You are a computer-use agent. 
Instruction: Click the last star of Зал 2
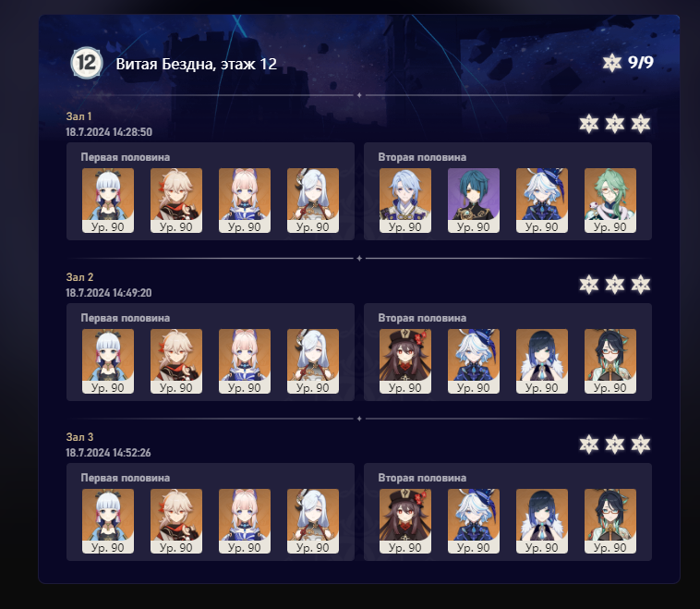(x=641, y=285)
